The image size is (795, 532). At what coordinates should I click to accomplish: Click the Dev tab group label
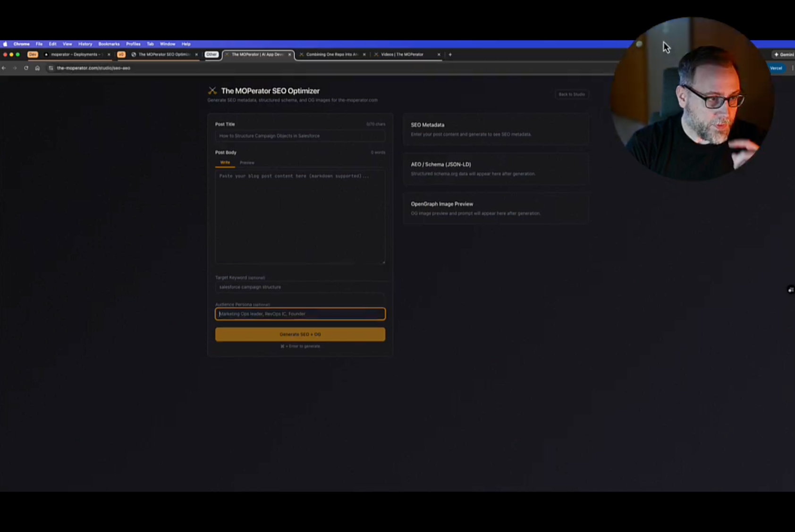tap(33, 54)
